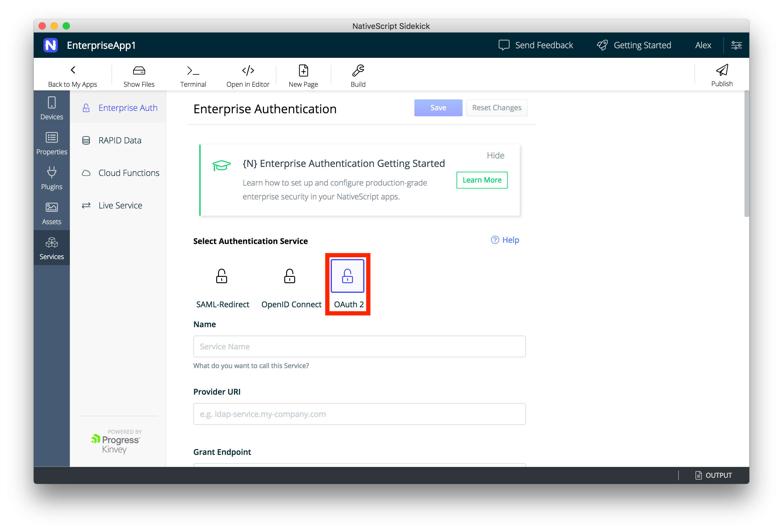Open the Assets sidebar panel

coord(51,213)
